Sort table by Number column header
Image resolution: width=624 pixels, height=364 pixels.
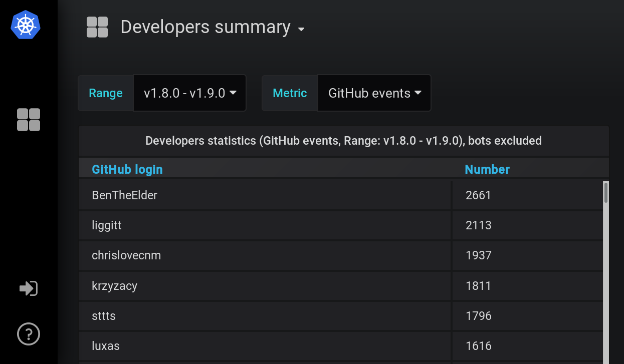(487, 169)
